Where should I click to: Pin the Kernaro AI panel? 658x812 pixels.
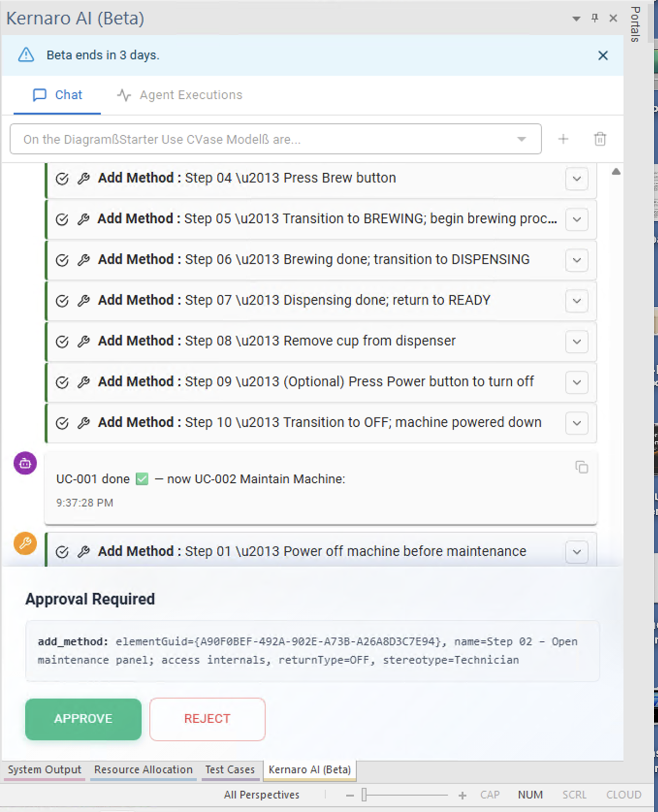tap(595, 18)
